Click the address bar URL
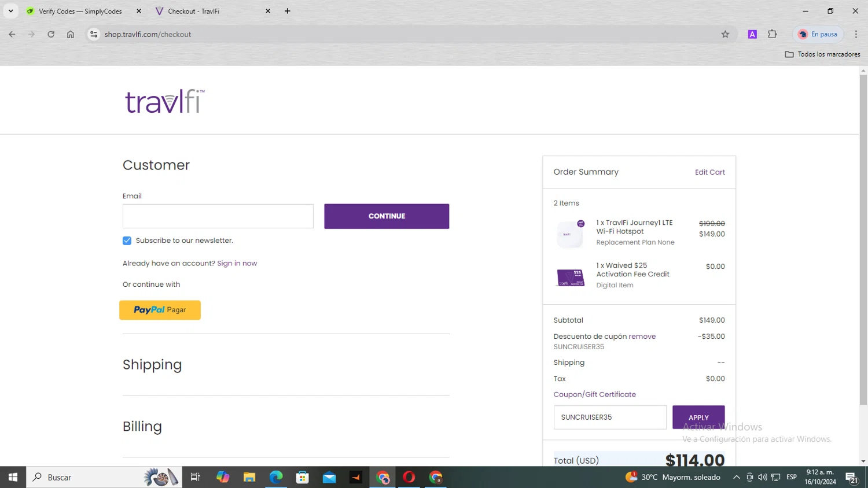This screenshot has width=868, height=488. coord(148,34)
